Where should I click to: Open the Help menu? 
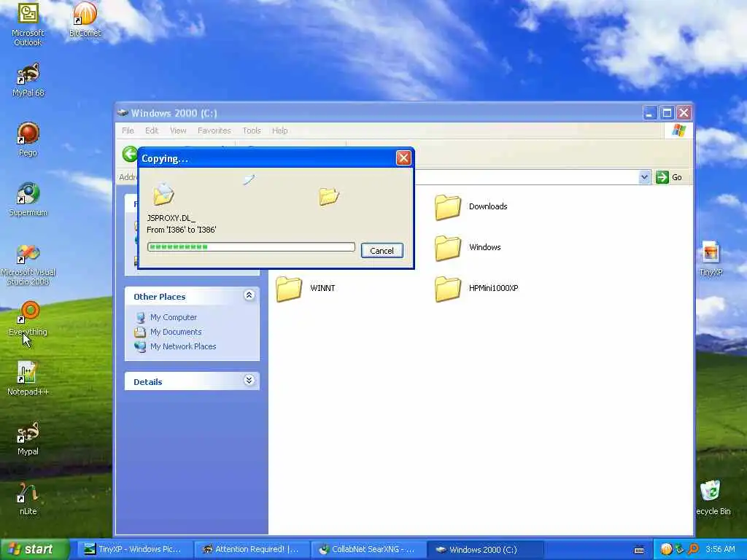pyautogui.click(x=279, y=131)
